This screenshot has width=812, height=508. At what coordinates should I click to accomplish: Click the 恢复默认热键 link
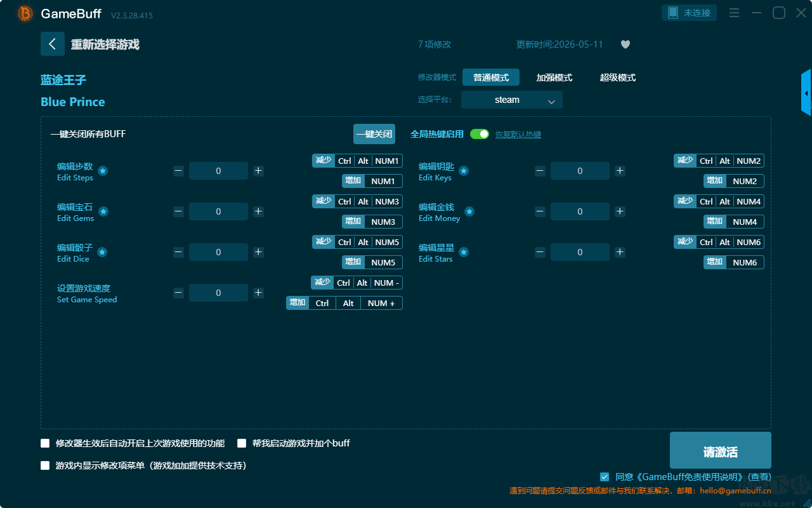coord(518,135)
